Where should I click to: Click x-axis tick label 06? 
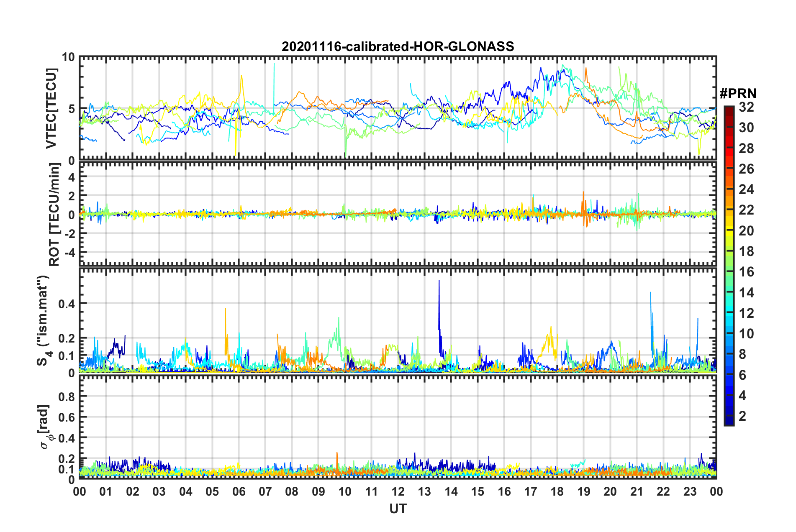click(239, 491)
